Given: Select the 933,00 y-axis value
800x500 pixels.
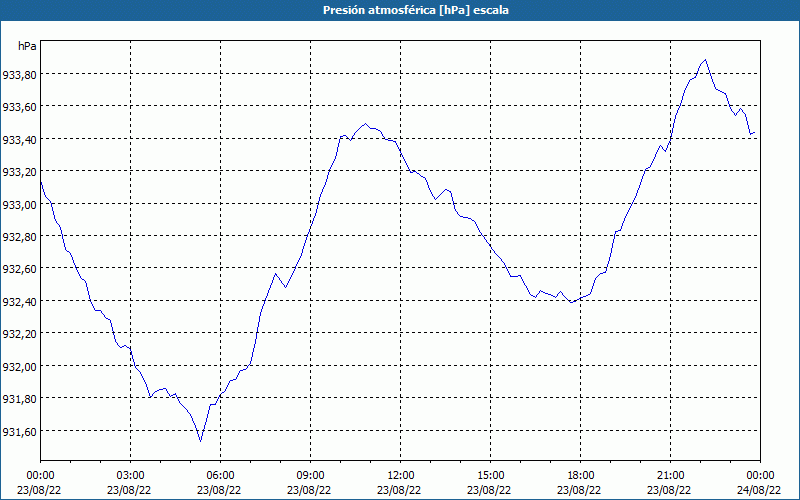Looking at the screenshot, I should tap(19, 204).
